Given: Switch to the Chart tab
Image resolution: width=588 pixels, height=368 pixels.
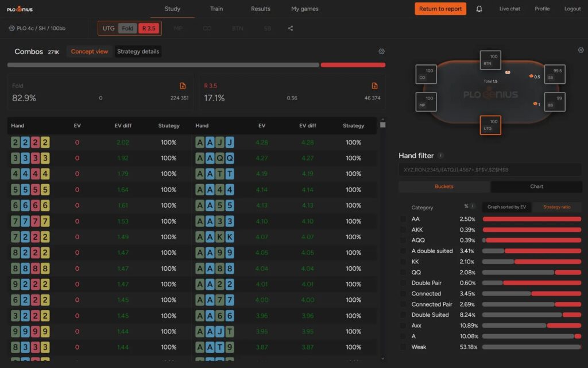Looking at the screenshot, I should (x=536, y=186).
